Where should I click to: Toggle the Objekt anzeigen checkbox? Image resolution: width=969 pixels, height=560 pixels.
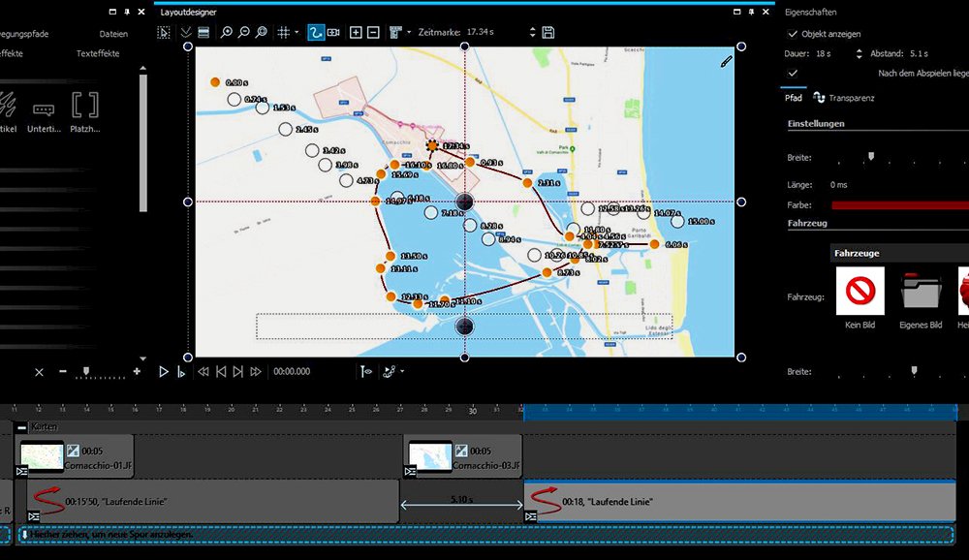pyautogui.click(x=793, y=34)
